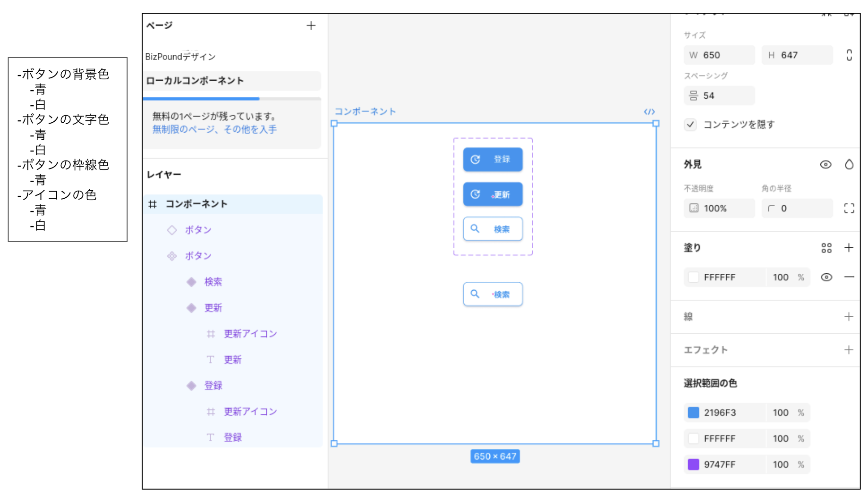The image size is (868, 497).
Task: Add a new fill with plus icon
Action: 849,248
